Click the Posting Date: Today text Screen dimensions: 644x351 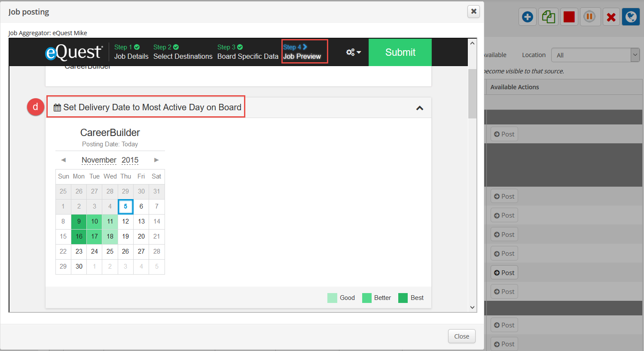[110, 144]
